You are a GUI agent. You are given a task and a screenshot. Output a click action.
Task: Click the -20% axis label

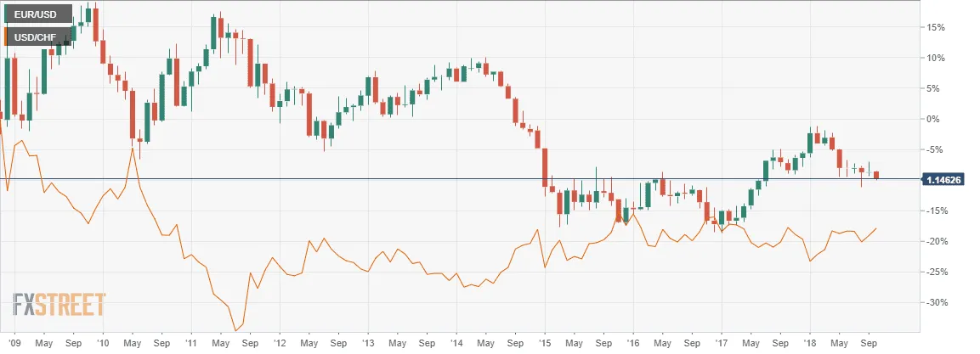click(x=937, y=242)
